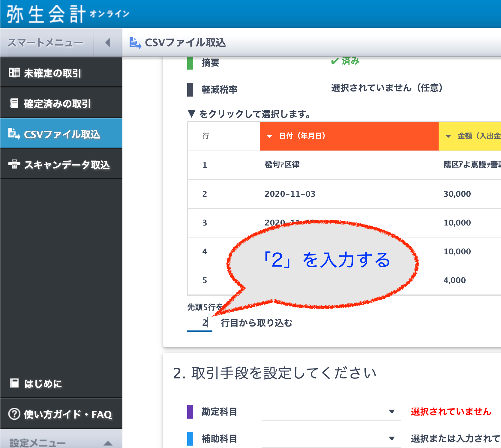This screenshot has height=448, width=501.
Task: Open 使い方ガイド・FAQ link
Action: 68,414
